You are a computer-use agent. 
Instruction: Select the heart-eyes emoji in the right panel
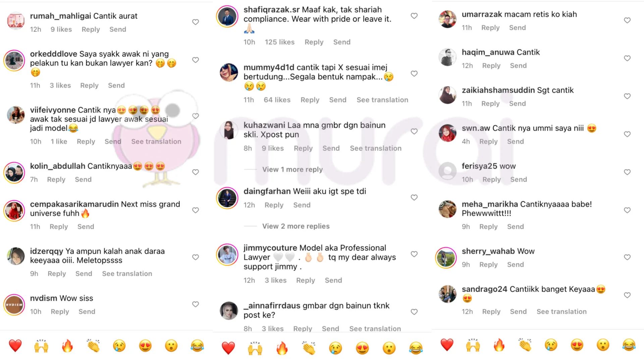point(577,345)
